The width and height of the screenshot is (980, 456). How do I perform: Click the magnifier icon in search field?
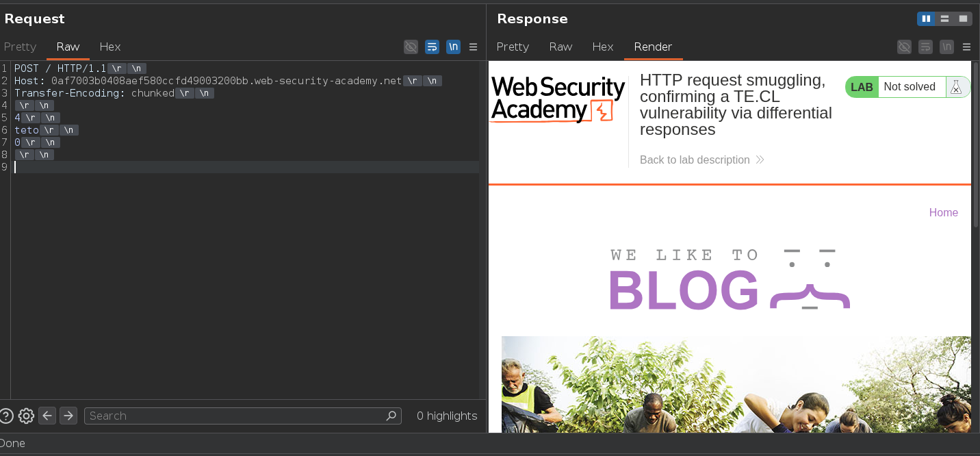(x=391, y=416)
